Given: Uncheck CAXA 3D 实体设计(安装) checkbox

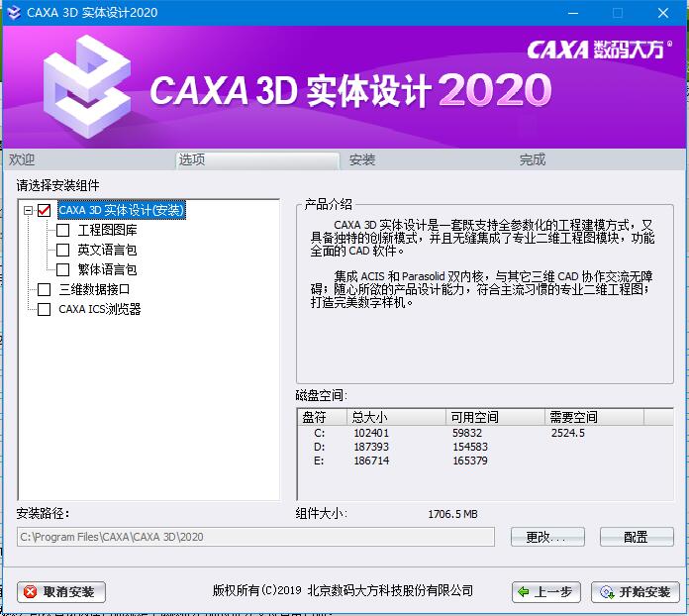Looking at the screenshot, I should 44,210.
